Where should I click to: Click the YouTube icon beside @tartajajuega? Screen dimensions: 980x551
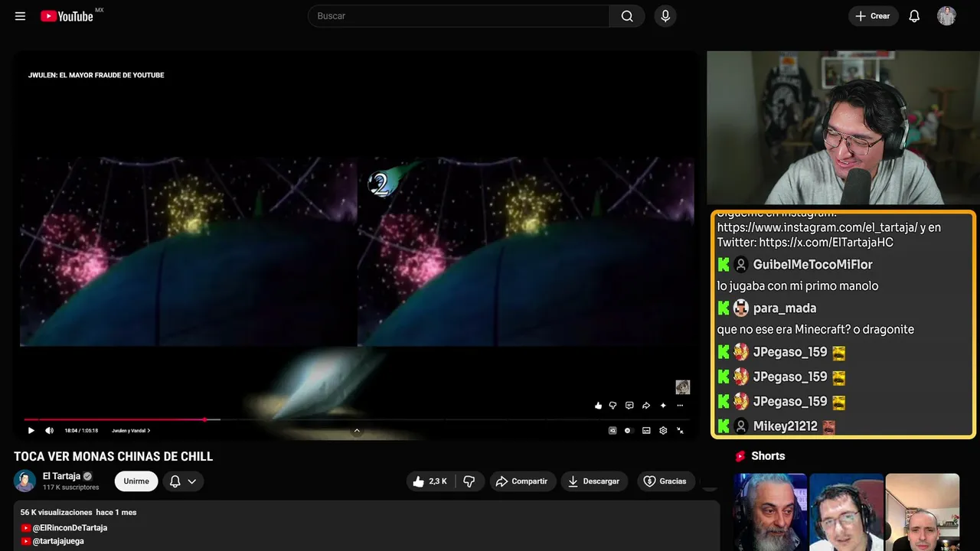pyautogui.click(x=26, y=541)
